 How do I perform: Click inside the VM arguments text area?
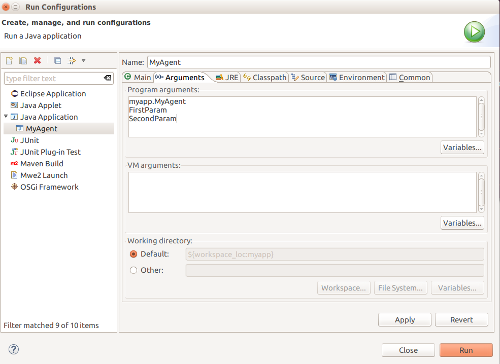tap(302, 192)
